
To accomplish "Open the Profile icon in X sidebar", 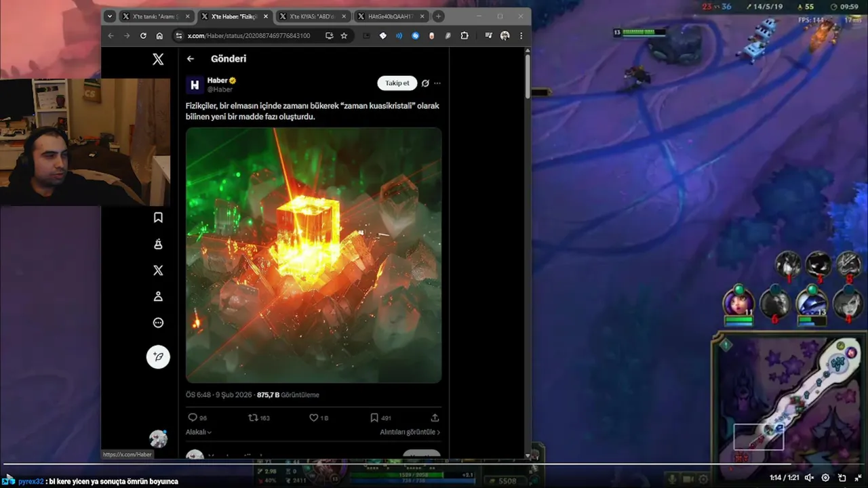I will pos(158,296).
